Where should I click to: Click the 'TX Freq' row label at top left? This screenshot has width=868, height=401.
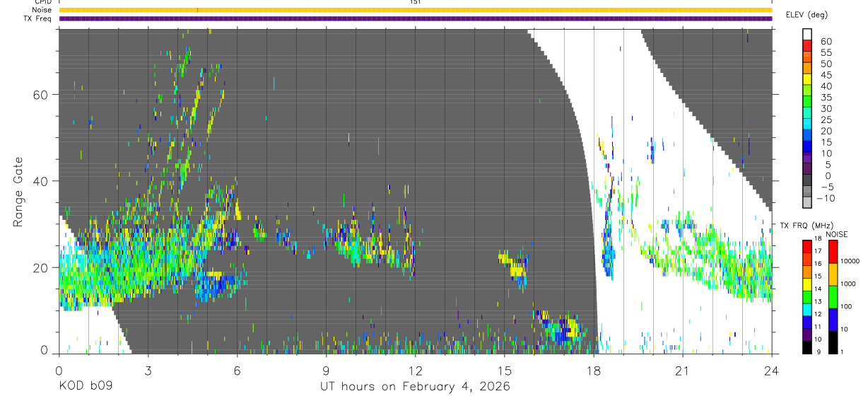click(x=38, y=18)
